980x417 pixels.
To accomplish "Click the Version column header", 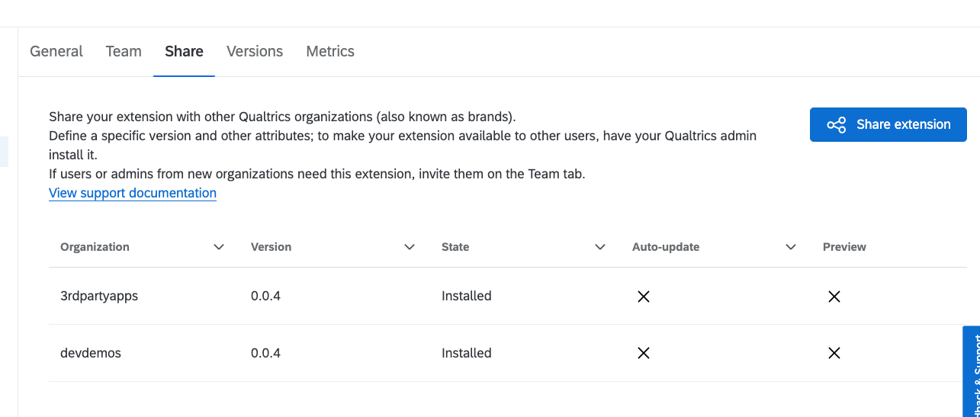I will coord(271,247).
